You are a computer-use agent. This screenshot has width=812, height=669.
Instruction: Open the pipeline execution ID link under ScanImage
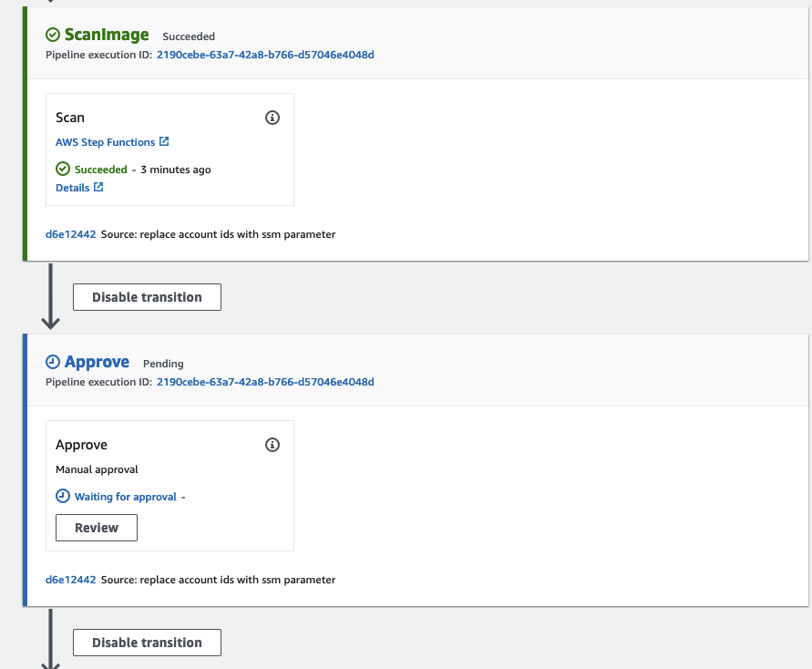point(264,55)
